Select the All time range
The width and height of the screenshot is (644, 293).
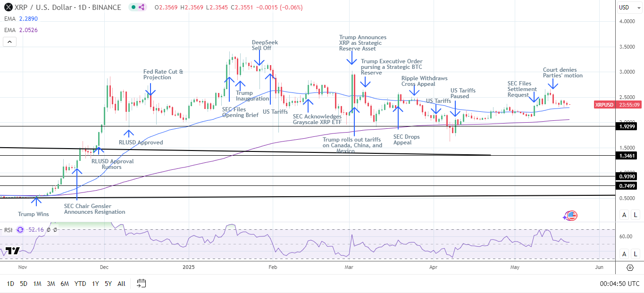point(121,284)
